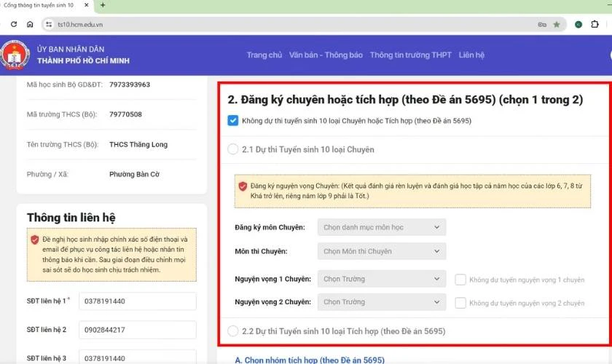
Task: Click the browser home icon
Action: tap(30, 24)
